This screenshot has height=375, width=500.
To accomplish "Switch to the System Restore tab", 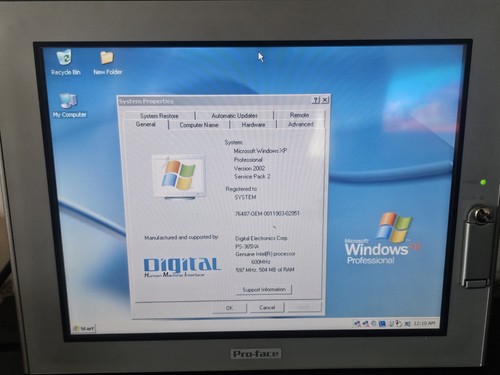I will pos(159,116).
